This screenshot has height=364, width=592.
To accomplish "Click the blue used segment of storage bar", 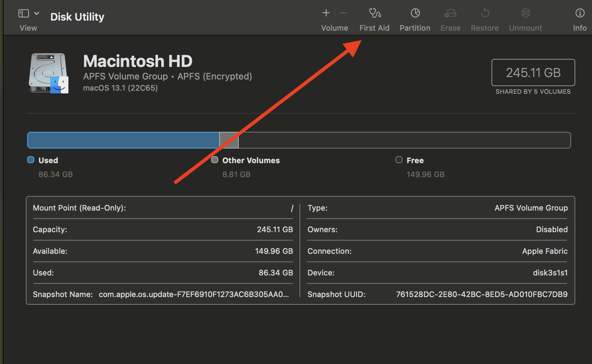I will (123, 140).
